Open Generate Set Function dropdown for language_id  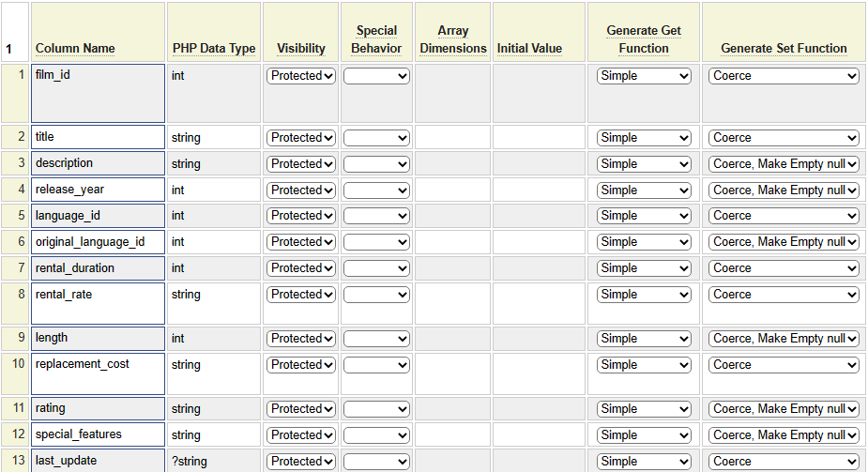coord(784,216)
